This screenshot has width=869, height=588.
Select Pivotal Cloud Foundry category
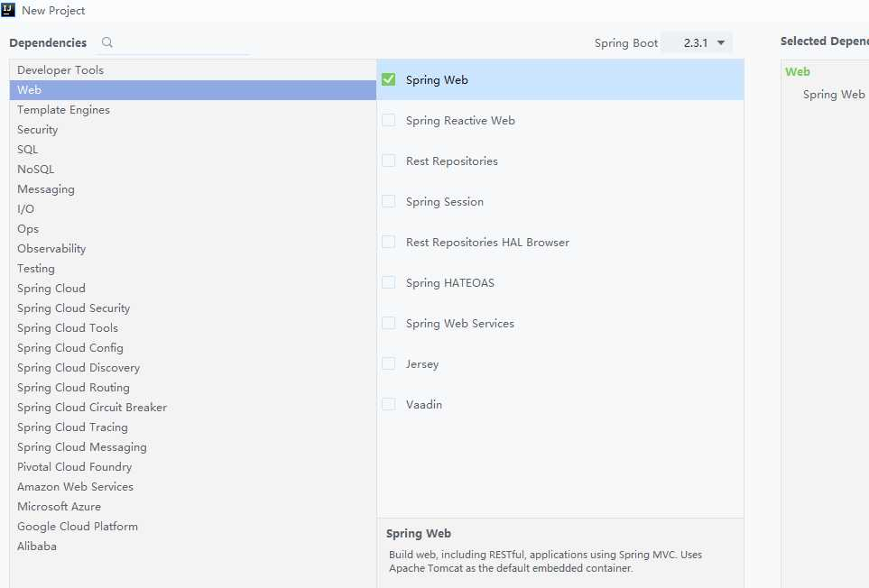click(x=193, y=467)
